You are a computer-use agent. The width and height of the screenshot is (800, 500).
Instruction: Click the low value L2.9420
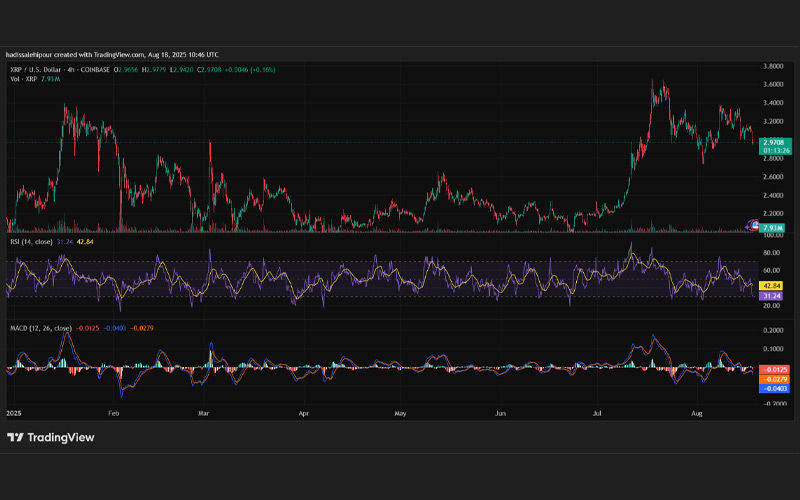tap(182, 70)
